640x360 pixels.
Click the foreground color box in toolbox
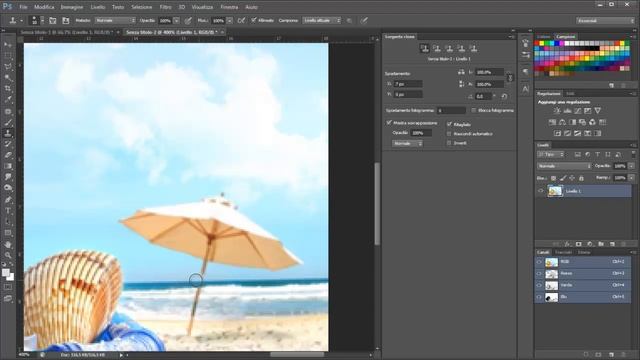(x=6, y=273)
